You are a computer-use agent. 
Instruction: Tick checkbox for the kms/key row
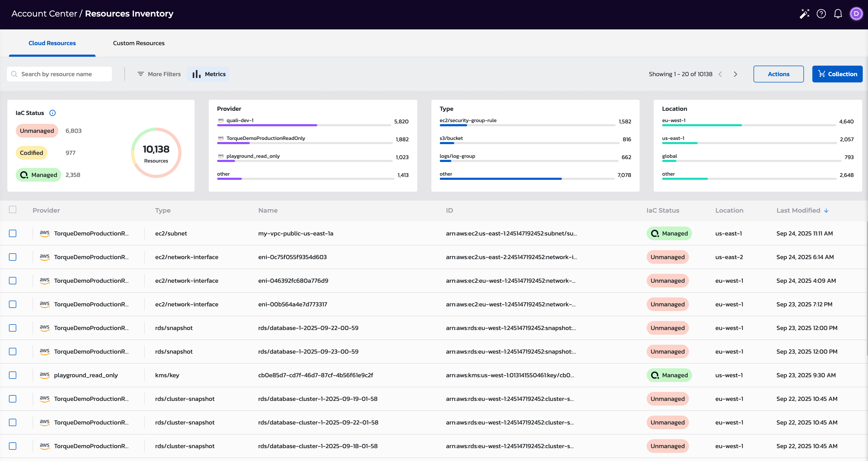point(13,375)
